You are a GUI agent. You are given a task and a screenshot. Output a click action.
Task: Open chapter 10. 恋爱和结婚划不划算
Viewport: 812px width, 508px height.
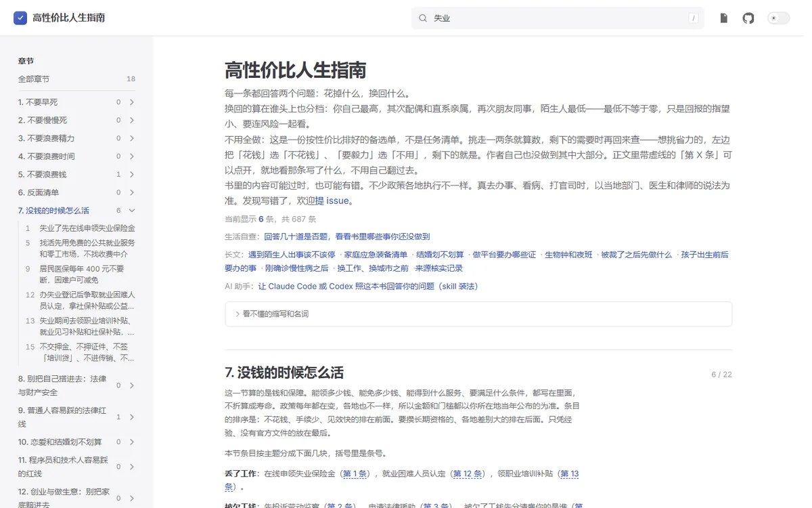[x=60, y=442]
